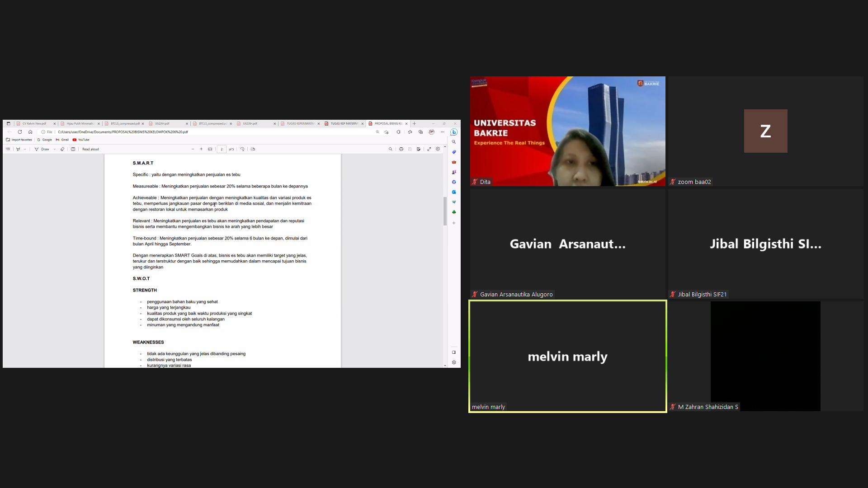Reload the PDF page in the browser
This screenshot has width=868, height=488.
(x=20, y=132)
